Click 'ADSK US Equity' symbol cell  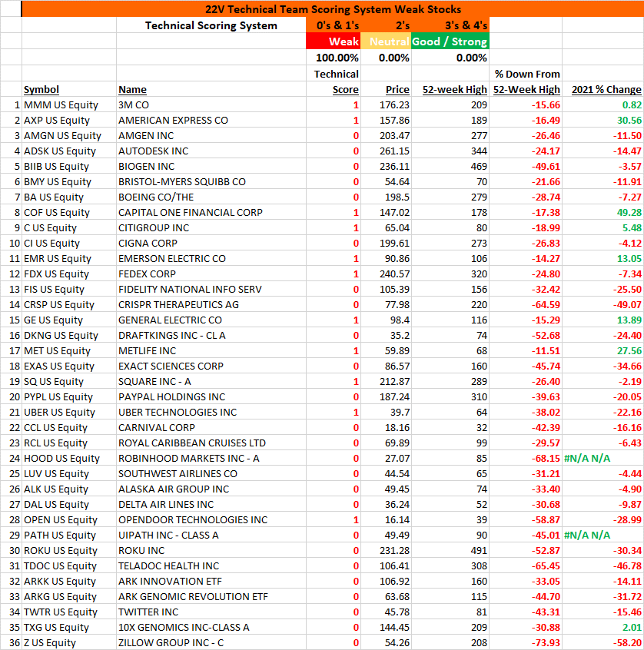[69, 151]
